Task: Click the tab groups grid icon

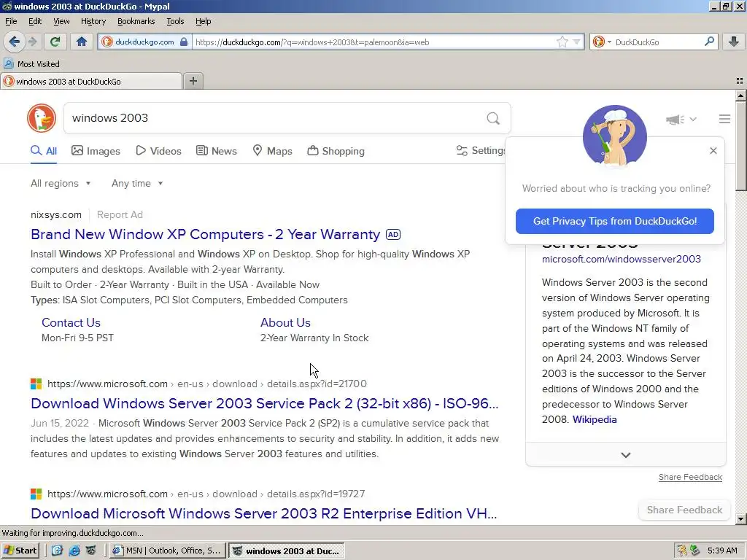Action: tap(740, 81)
